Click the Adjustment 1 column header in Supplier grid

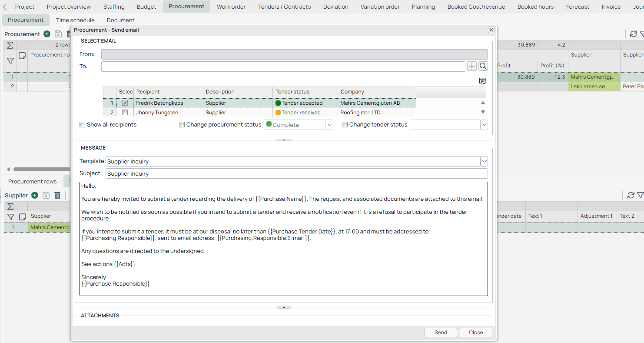(x=597, y=216)
